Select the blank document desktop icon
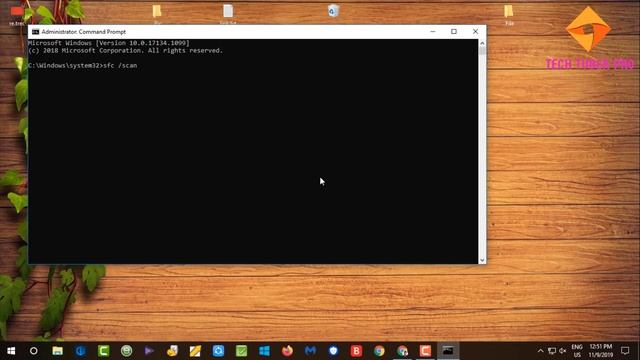Viewport: 640px width, 360px height. (x=228, y=12)
